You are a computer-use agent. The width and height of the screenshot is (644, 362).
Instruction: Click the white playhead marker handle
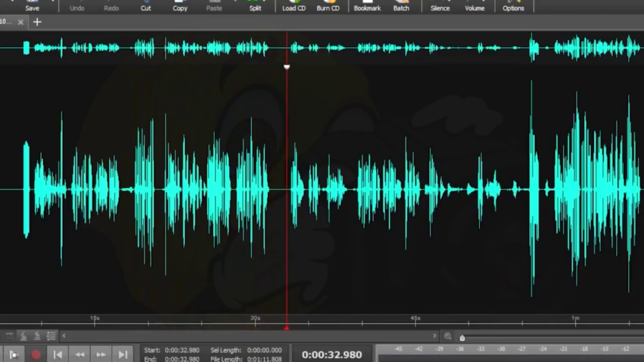(x=287, y=67)
